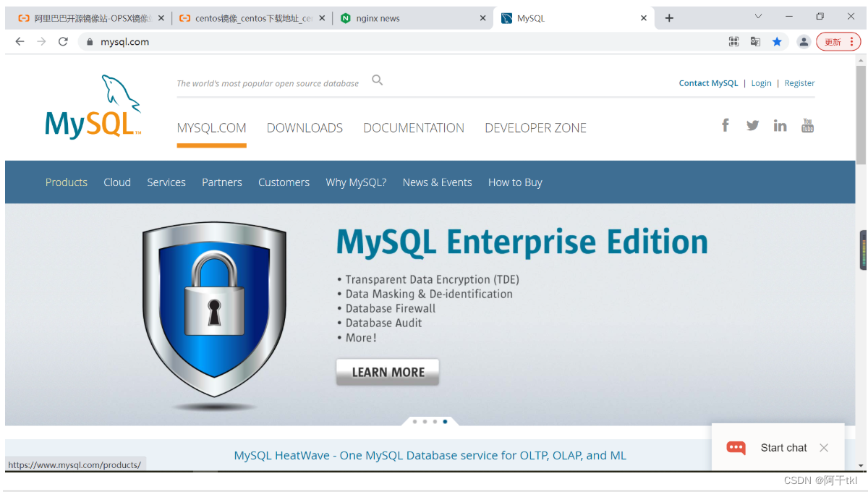Close the Alibaba mirror site tab
868x492 pixels.
[161, 18]
